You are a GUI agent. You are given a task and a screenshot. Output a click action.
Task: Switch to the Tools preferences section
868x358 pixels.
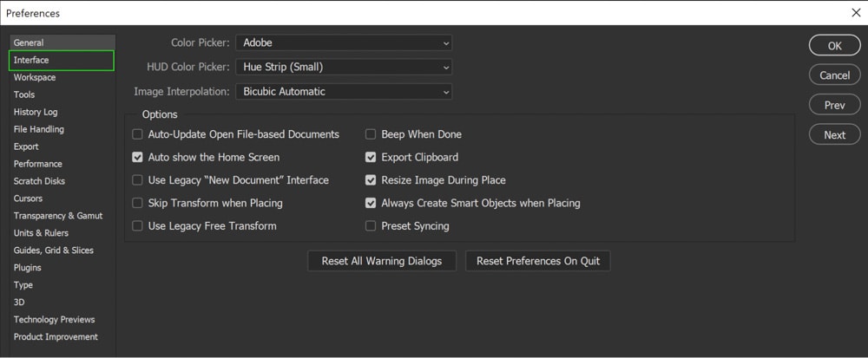click(62, 94)
